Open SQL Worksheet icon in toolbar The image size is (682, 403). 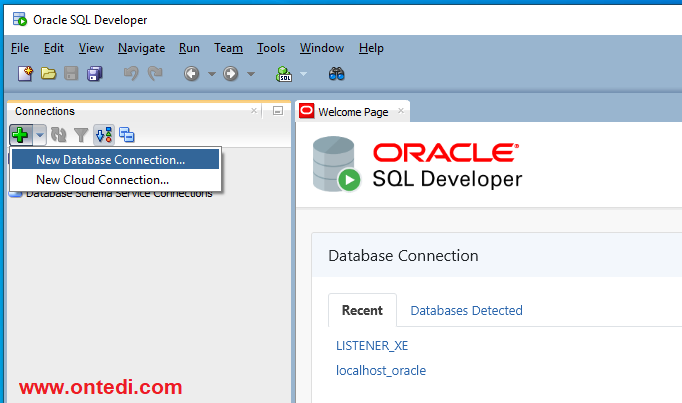pyautogui.click(x=284, y=73)
